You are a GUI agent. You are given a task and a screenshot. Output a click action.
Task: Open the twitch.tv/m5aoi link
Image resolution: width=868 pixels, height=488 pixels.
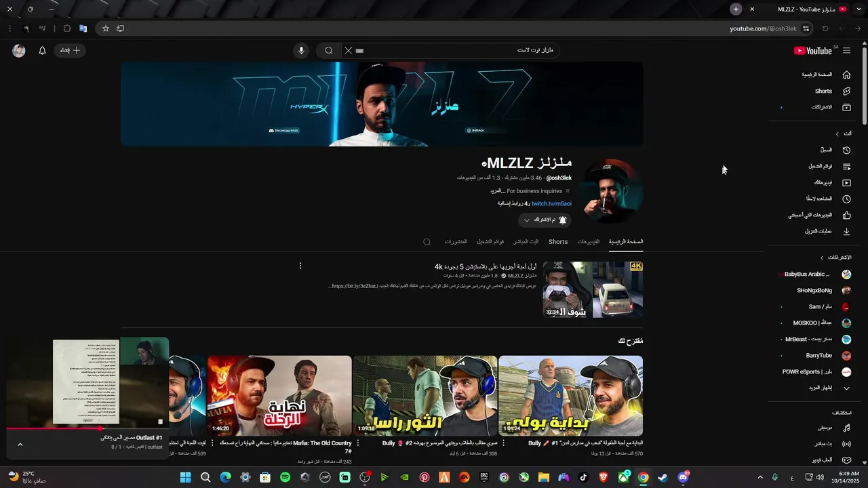(x=551, y=203)
